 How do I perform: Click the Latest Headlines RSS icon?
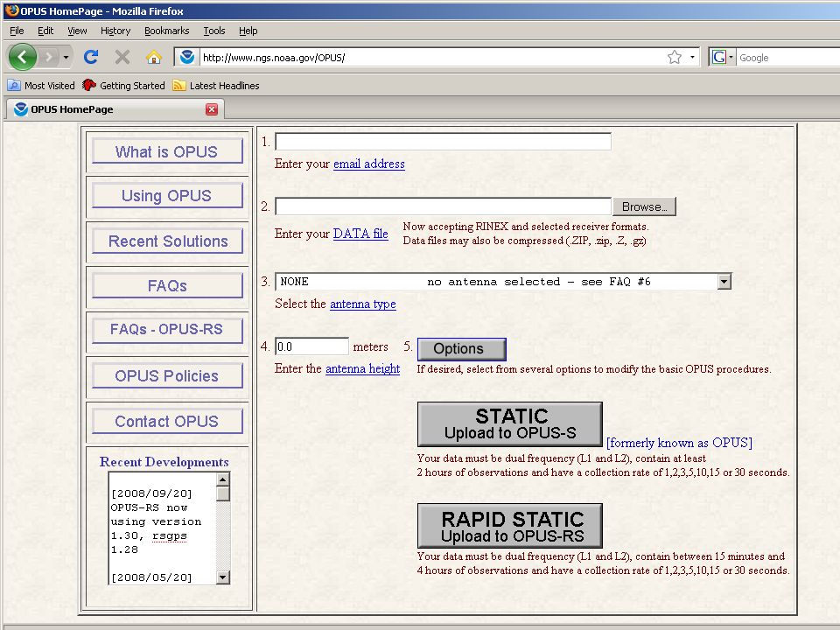[179, 85]
